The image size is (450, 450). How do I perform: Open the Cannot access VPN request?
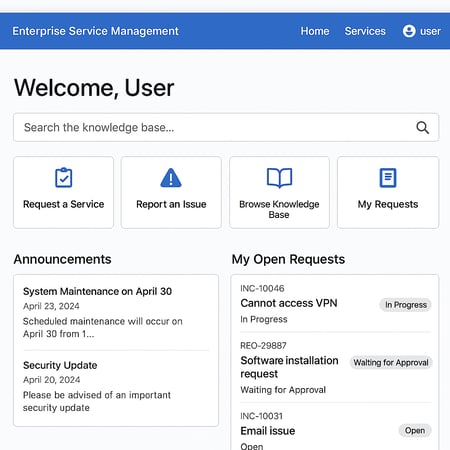[289, 303]
